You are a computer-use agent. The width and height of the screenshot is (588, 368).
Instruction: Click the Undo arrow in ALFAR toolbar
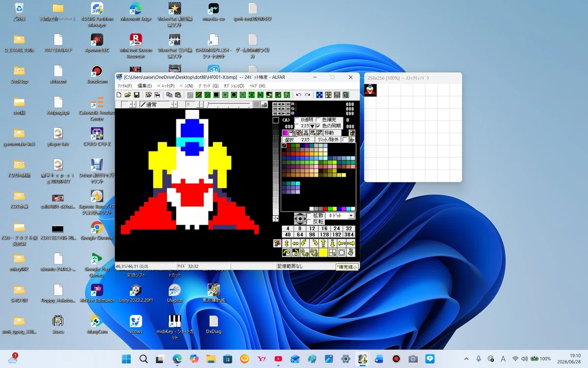click(298, 95)
